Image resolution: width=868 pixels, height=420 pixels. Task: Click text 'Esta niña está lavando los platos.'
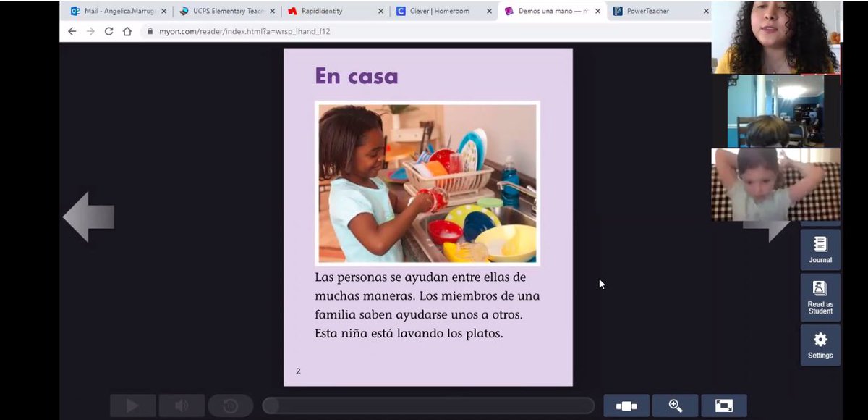point(409,334)
